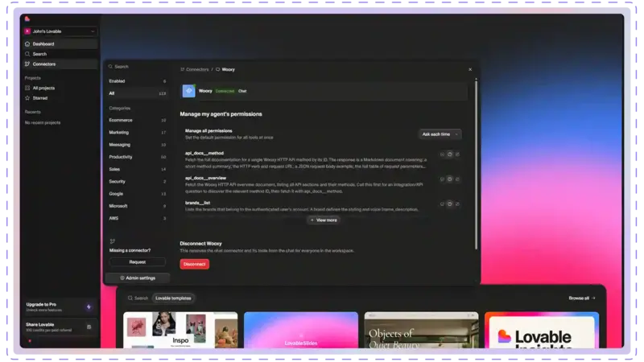The height and width of the screenshot is (362, 644).
Task: Click the plug icon above Missing a connector
Action: (x=112, y=241)
